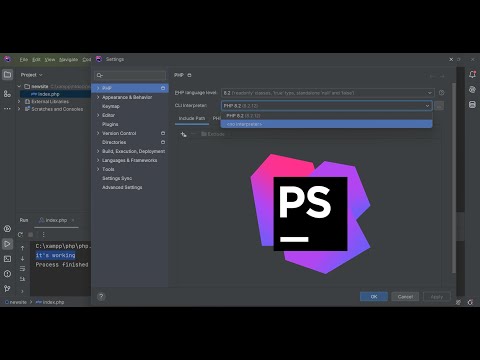The image size is (480, 360).
Task: Open Keymap settings page
Action: [x=111, y=106]
